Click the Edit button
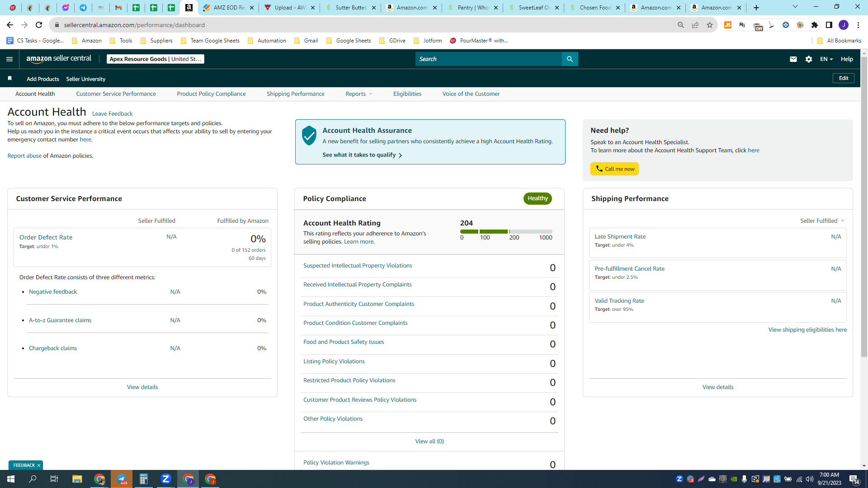The height and width of the screenshot is (488, 868). click(844, 78)
